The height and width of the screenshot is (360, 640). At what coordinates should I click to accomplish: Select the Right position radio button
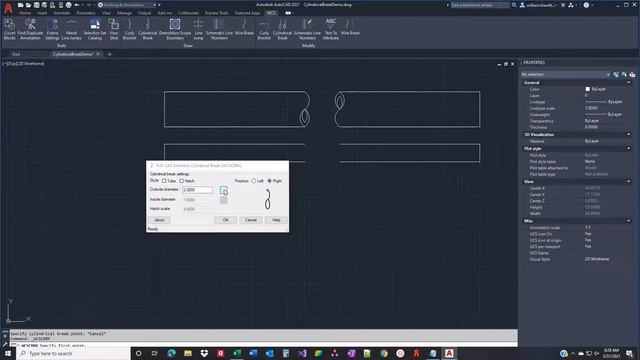click(269, 181)
